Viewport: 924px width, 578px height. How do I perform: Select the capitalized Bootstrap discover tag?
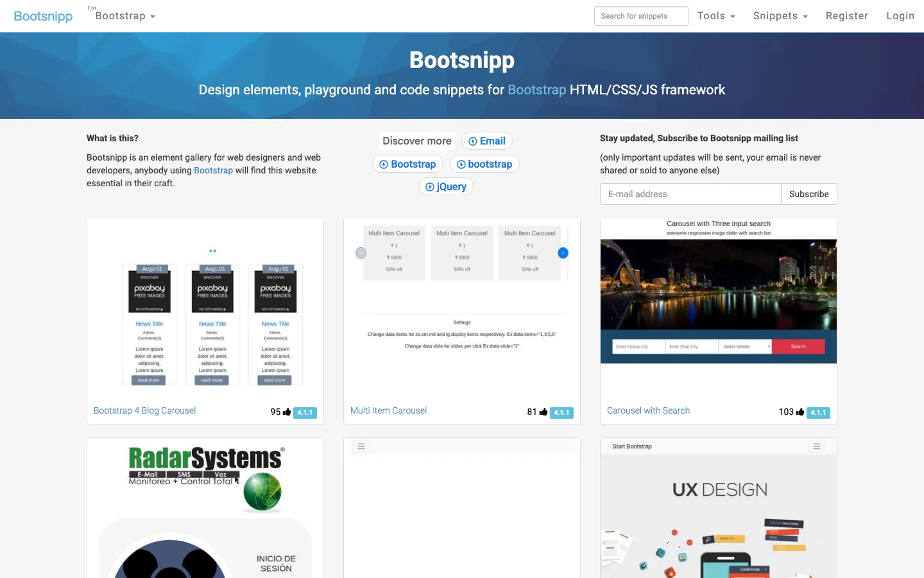407,164
